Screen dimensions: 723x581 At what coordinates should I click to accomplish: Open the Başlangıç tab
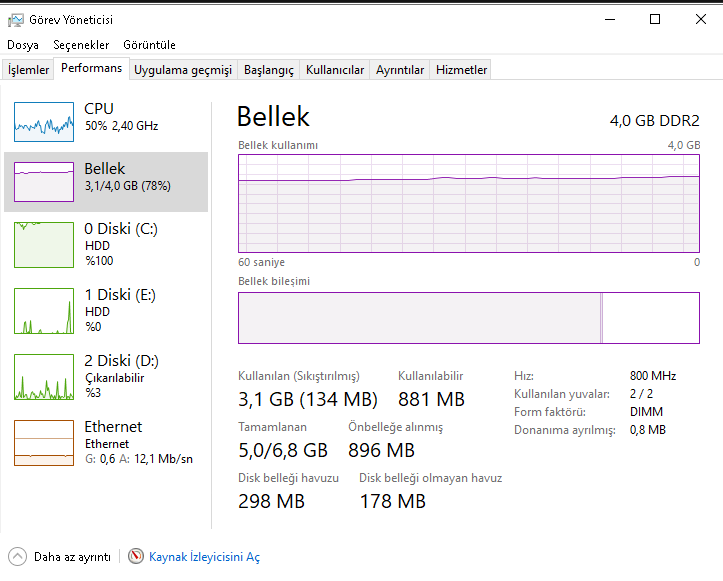point(269,70)
